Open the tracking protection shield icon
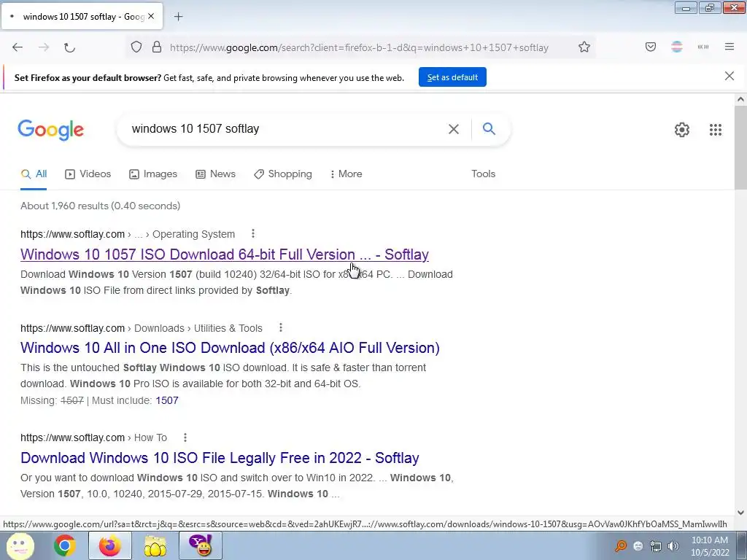 [x=136, y=47]
